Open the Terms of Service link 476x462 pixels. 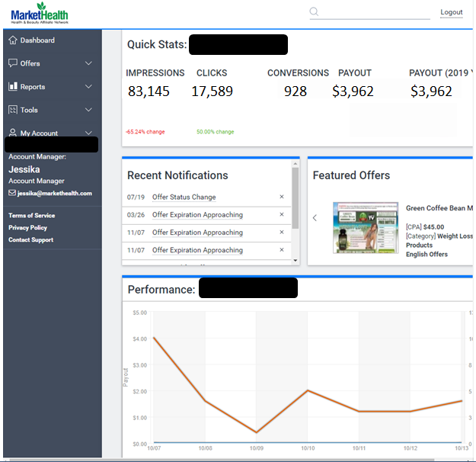pos(31,216)
